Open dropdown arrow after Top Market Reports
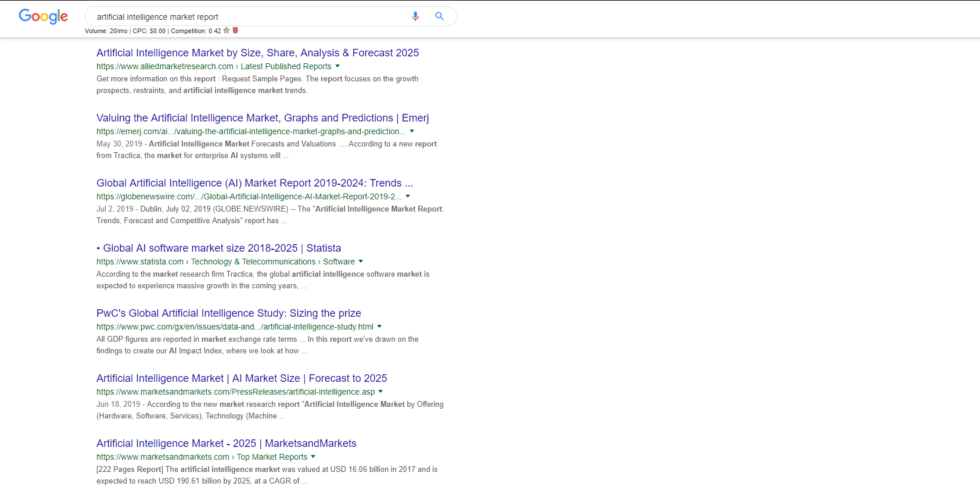This screenshot has height=494, width=980. click(x=313, y=457)
